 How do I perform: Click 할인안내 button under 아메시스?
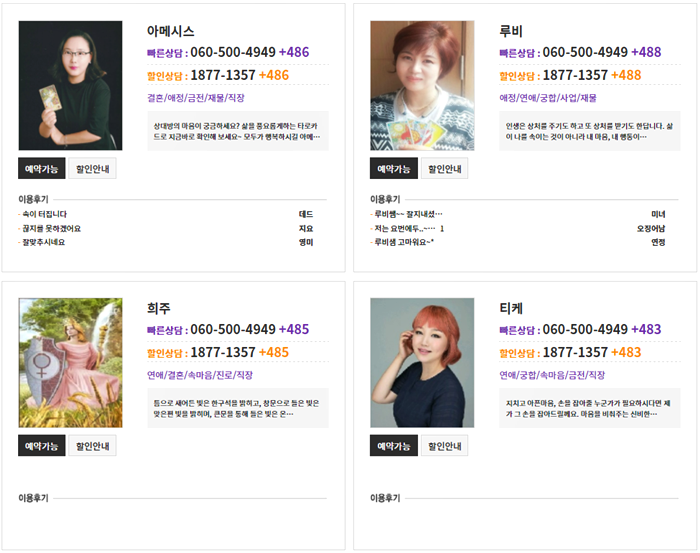click(x=92, y=168)
